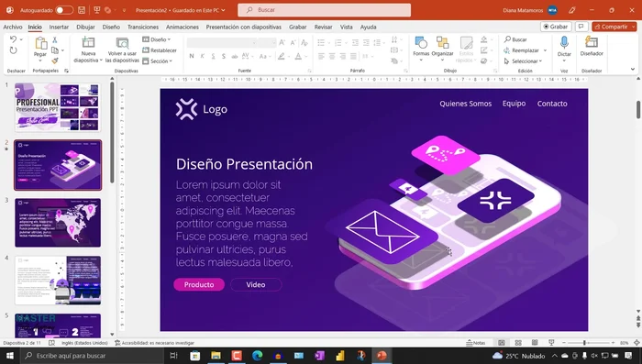Click the fit slide to window icon
This screenshot has width=642, height=364.
pyautogui.click(x=636, y=343)
